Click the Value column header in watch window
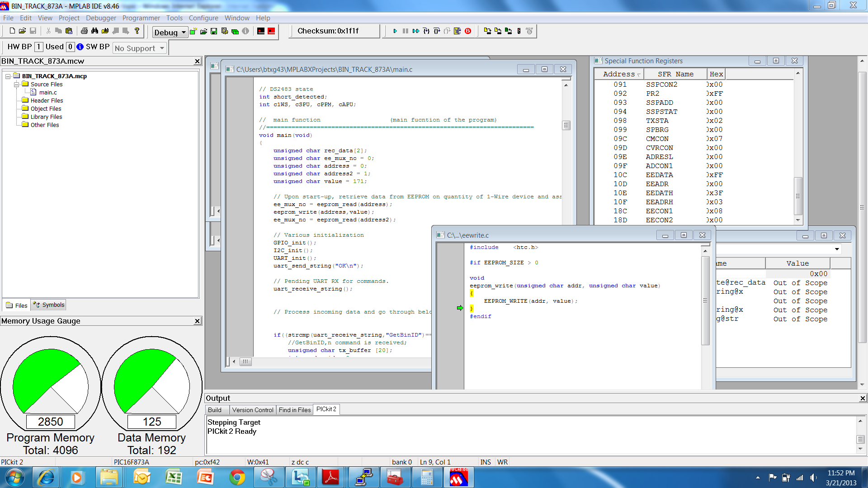Viewport: 868px width, 488px height. 797,263
